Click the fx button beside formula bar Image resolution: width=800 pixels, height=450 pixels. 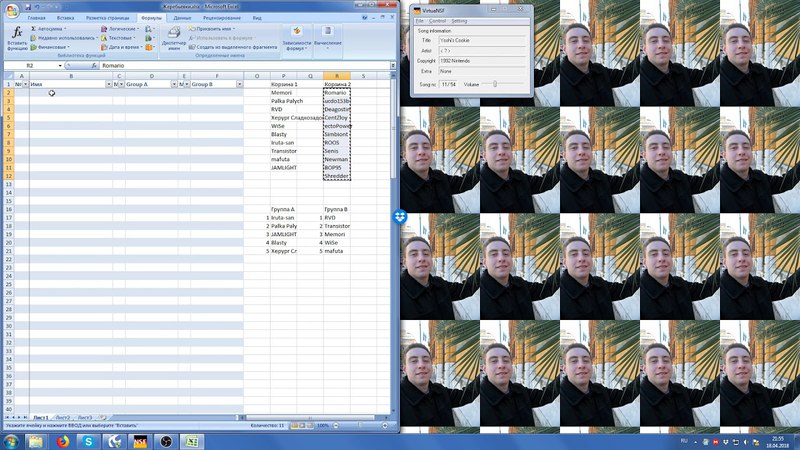click(94, 65)
